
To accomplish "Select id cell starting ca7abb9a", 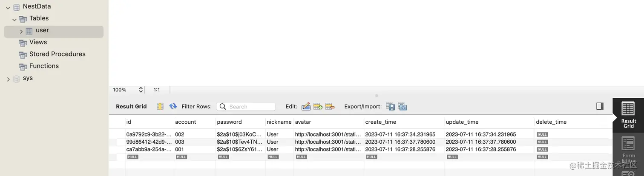I will click(149, 150).
